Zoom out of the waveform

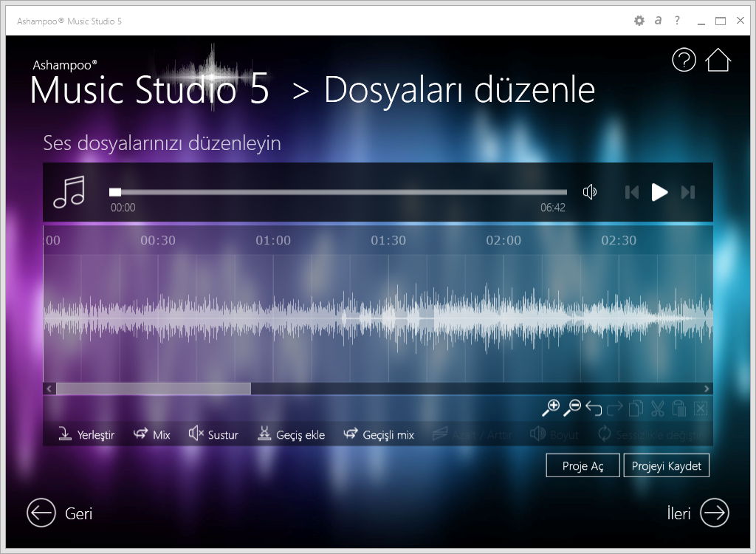572,407
